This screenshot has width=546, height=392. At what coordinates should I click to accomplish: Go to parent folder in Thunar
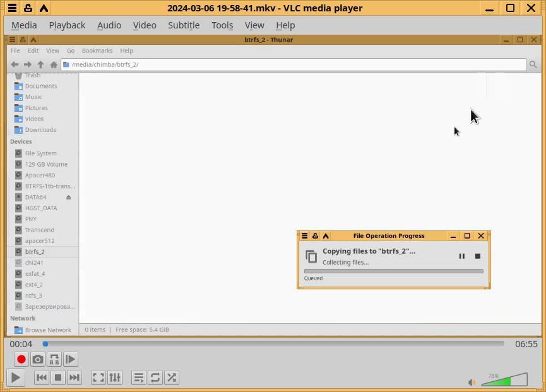40,64
